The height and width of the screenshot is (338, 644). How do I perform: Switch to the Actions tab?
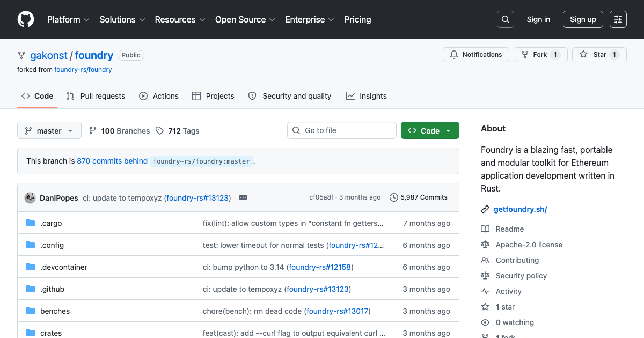(x=159, y=96)
